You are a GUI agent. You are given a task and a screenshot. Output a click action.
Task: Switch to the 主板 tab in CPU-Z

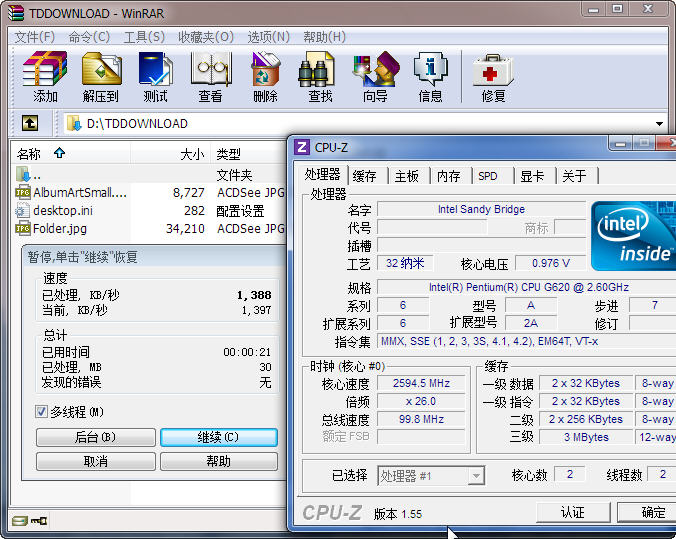tap(407, 176)
